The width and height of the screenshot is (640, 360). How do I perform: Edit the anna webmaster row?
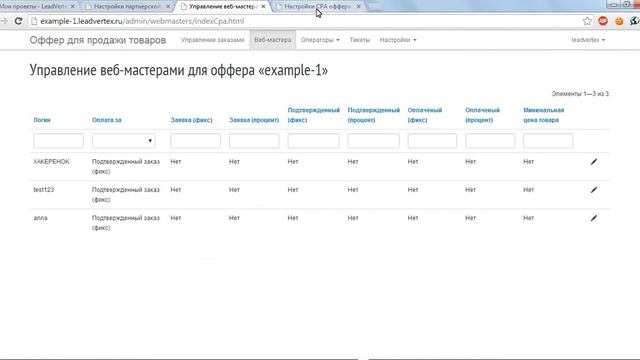594,218
